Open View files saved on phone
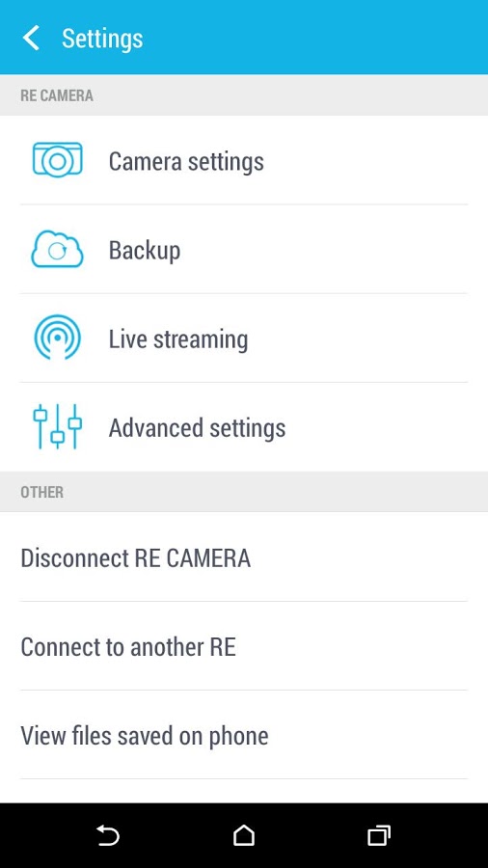 pyautogui.click(x=244, y=735)
